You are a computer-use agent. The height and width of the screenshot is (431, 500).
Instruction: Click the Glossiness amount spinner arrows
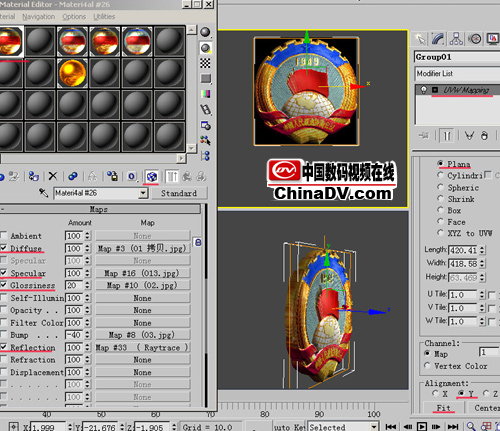point(87,285)
